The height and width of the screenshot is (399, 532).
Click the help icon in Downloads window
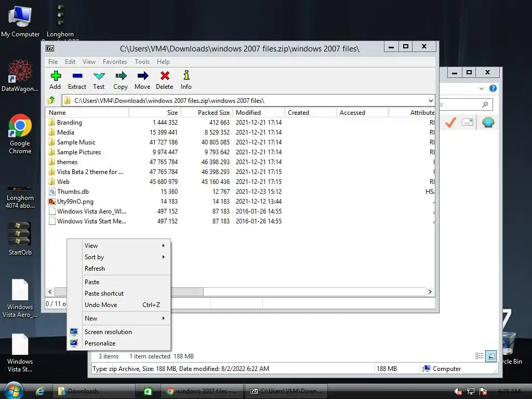tap(493, 88)
